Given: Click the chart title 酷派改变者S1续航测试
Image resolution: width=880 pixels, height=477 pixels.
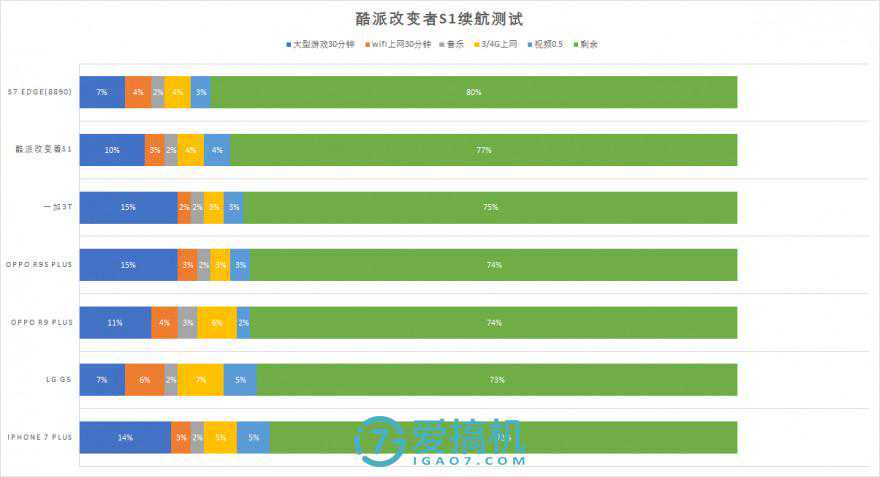Looking at the screenshot, I should pos(439,19).
